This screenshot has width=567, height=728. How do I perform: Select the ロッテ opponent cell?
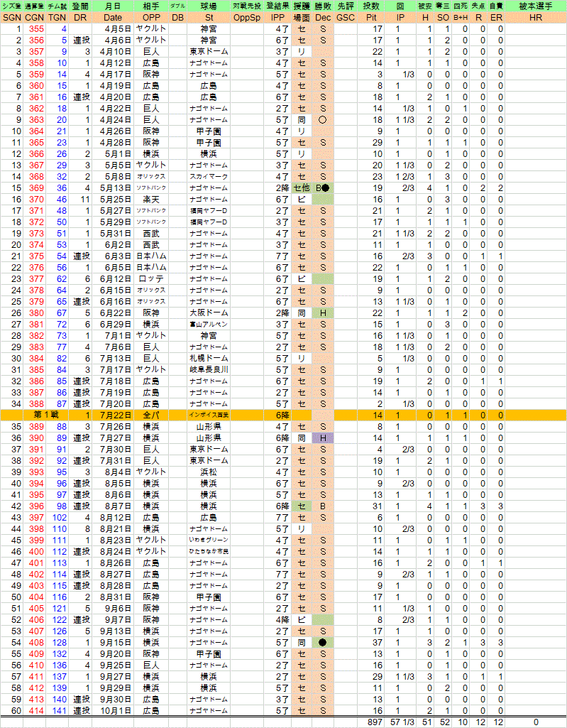pos(150,279)
